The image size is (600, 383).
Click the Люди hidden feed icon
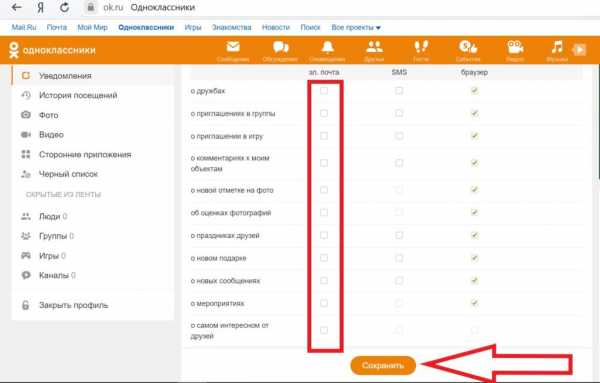[x=26, y=217]
